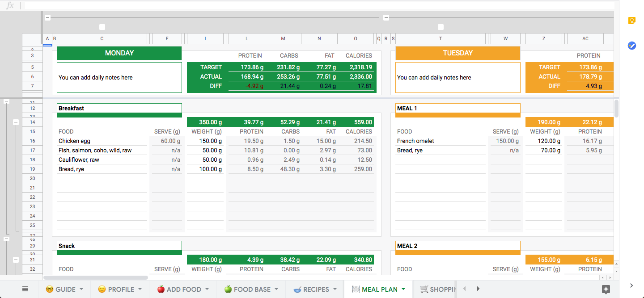
Task: Select Snack total weight 180.00 g cell
Action: pyautogui.click(x=205, y=260)
